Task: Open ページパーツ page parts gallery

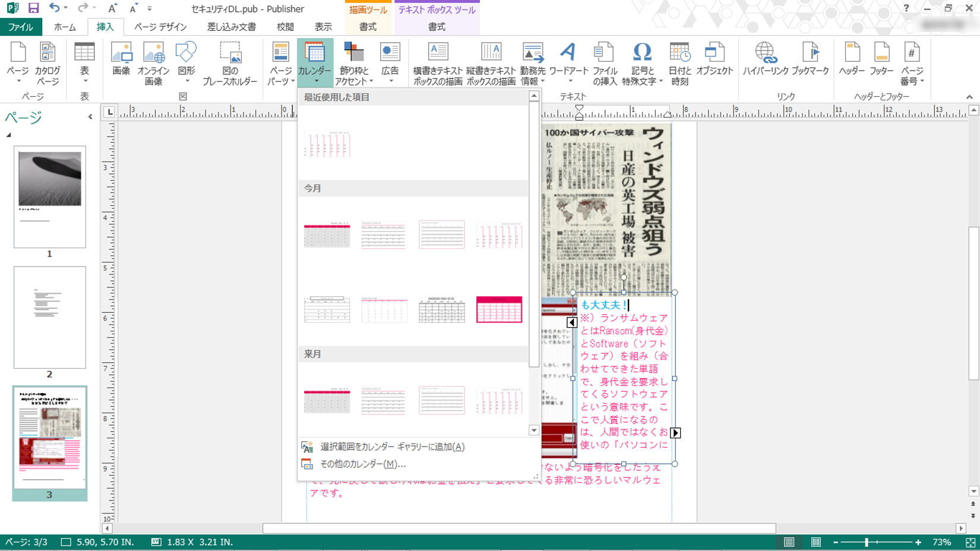Action: click(x=280, y=64)
